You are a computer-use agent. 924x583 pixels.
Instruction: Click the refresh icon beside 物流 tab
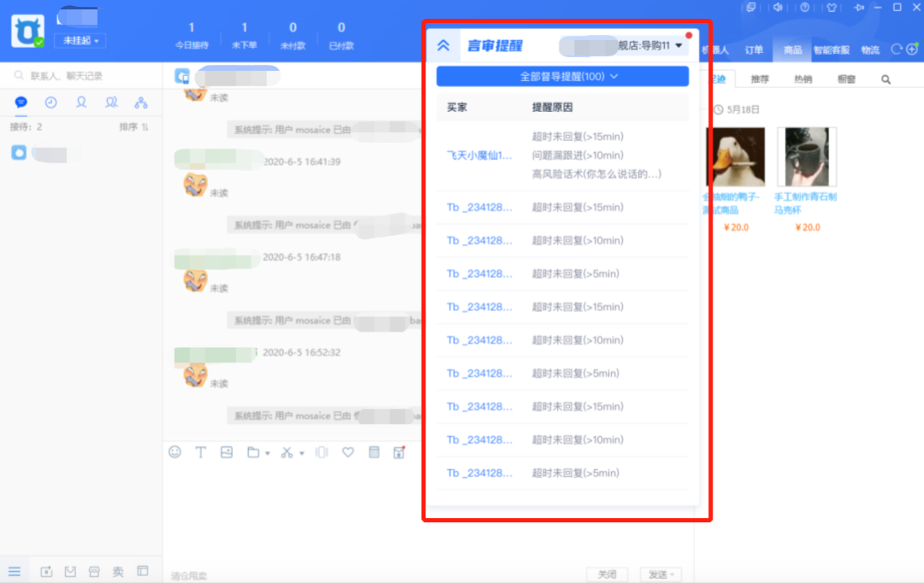click(x=897, y=50)
